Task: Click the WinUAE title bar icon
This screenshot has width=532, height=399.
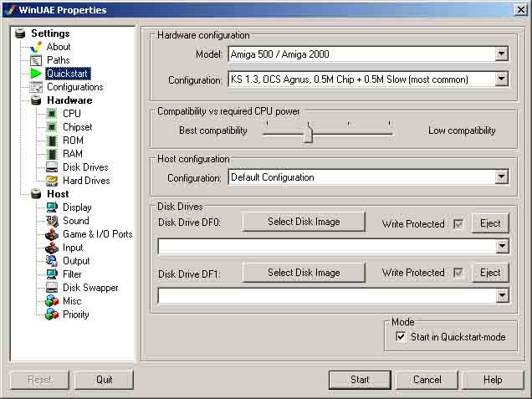Action: point(10,10)
